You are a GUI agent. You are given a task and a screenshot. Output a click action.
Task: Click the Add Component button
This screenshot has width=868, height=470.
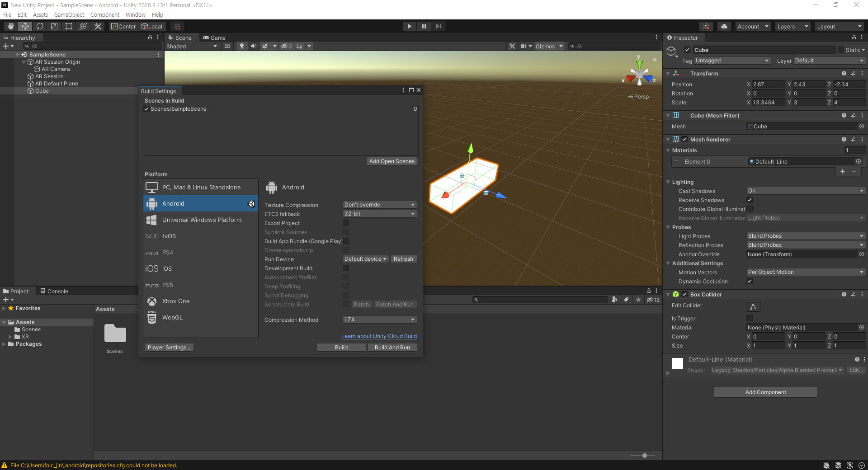[765, 392]
